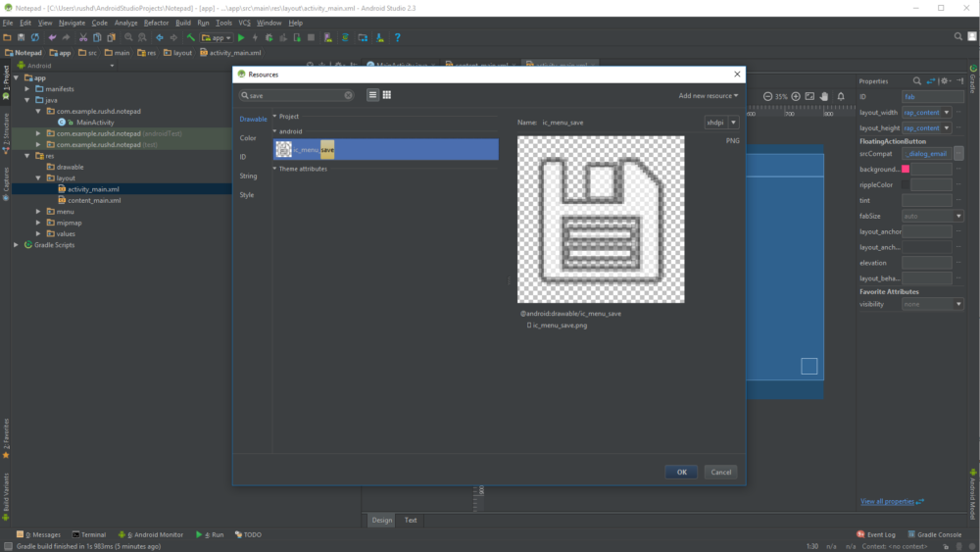The width and height of the screenshot is (980, 552).
Task: Toggle expert properties view arrows icon
Action: point(932,81)
